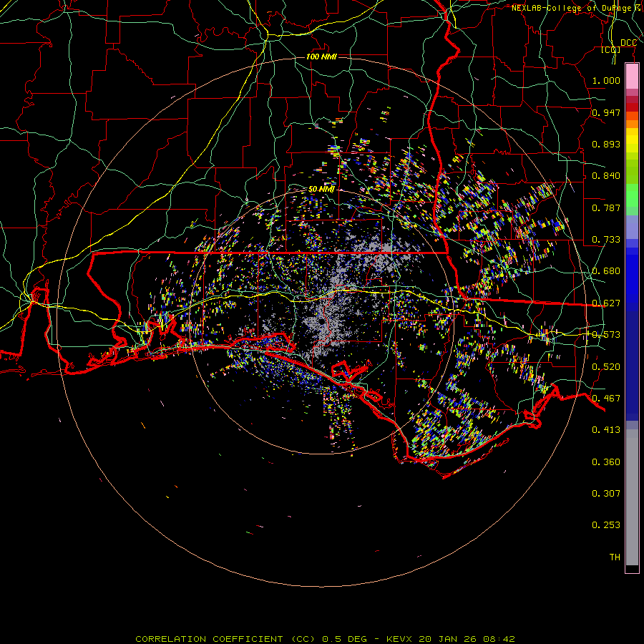Click the 0.307 legend value
This screenshot has width=644, height=644.
pyautogui.click(x=606, y=494)
